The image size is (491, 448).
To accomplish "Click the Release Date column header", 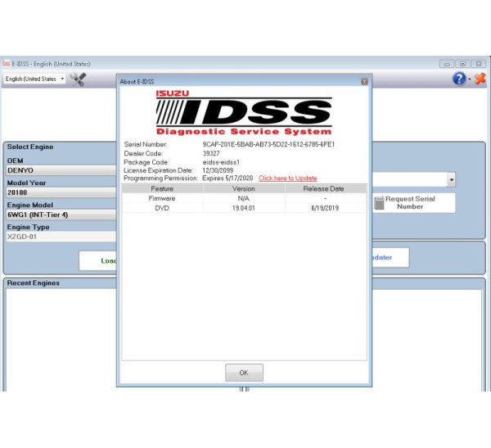I will tap(325, 188).
